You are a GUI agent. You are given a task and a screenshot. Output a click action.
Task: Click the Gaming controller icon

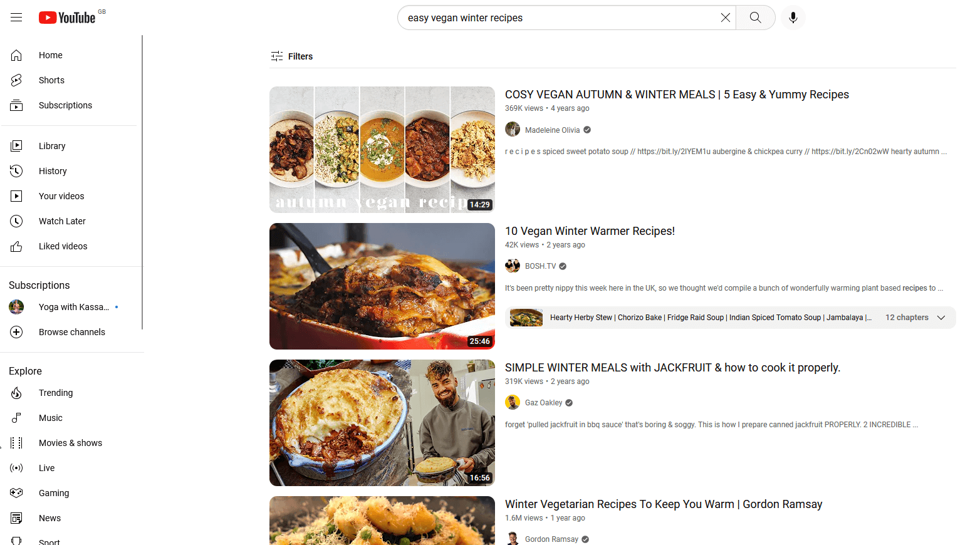coord(16,493)
